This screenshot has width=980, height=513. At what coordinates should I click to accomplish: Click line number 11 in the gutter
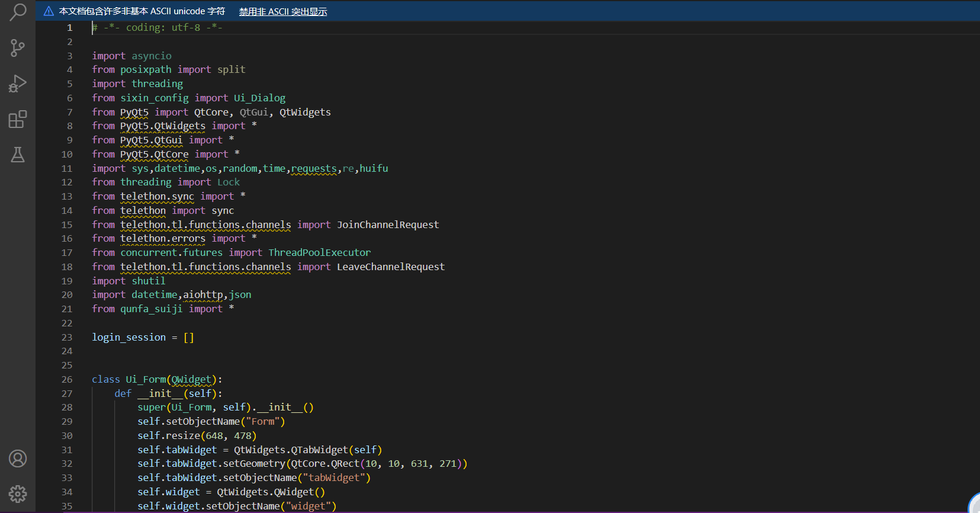pos(67,168)
